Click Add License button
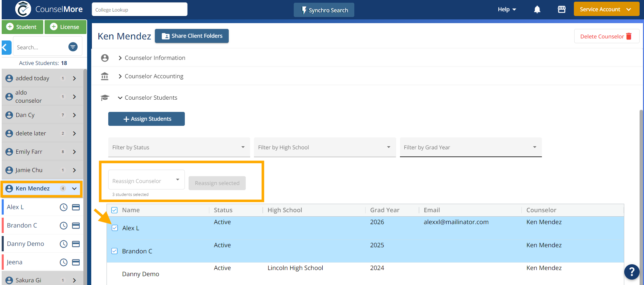The height and width of the screenshot is (285, 644). (65, 27)
